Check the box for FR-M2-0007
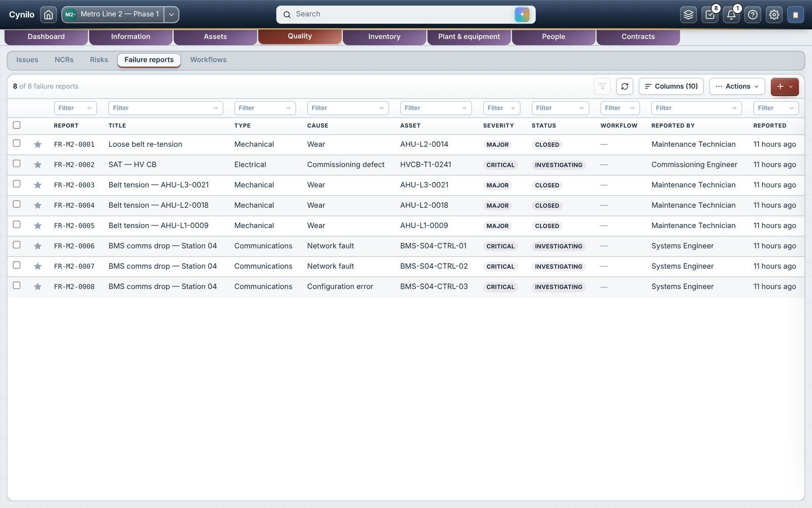812x508 pixels. click(x=17, y=265)
